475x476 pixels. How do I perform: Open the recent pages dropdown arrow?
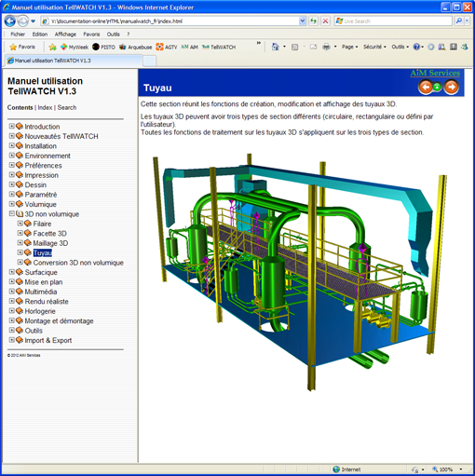(x=33, y=21)
